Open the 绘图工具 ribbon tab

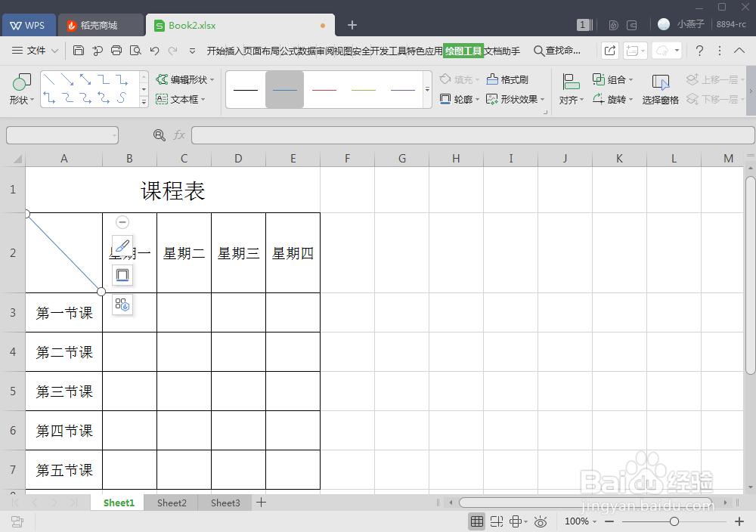pos(463,51)
